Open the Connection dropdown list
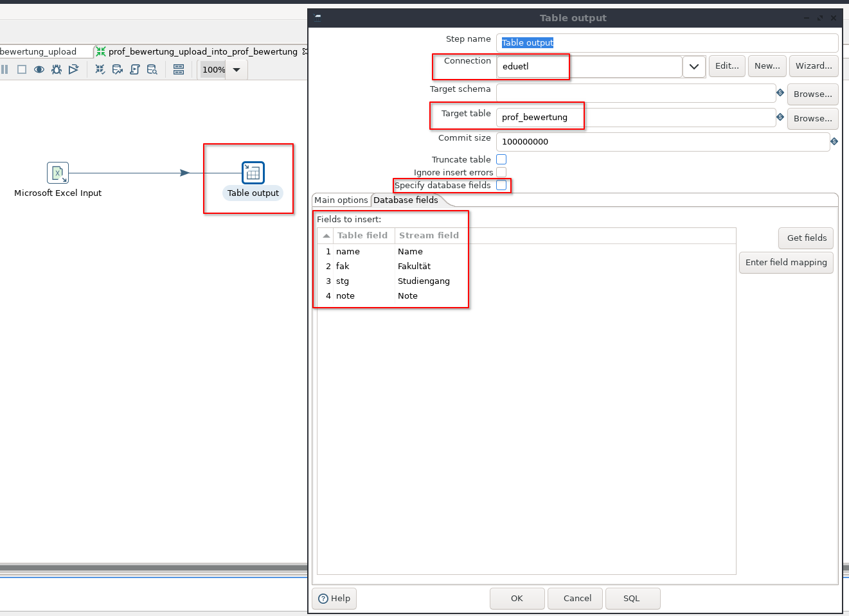The width and height of the screenshot is (849, 616). (694, 66)
